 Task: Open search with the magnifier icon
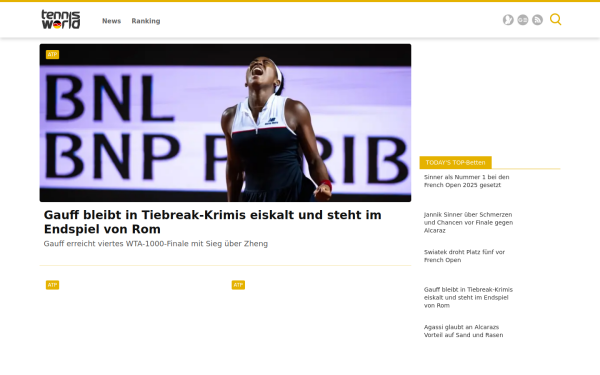pos(555,19)
